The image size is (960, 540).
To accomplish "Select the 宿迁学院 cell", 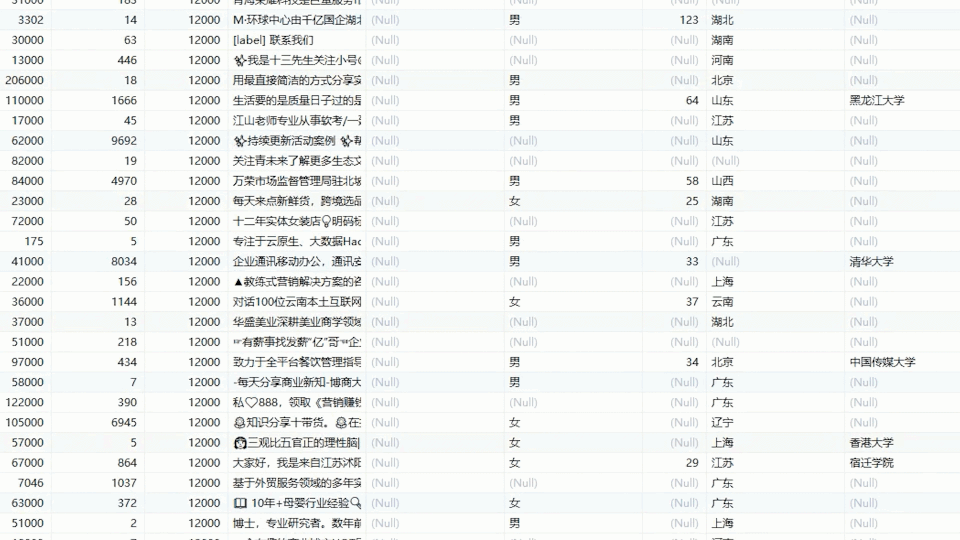I will coord(871,463).
